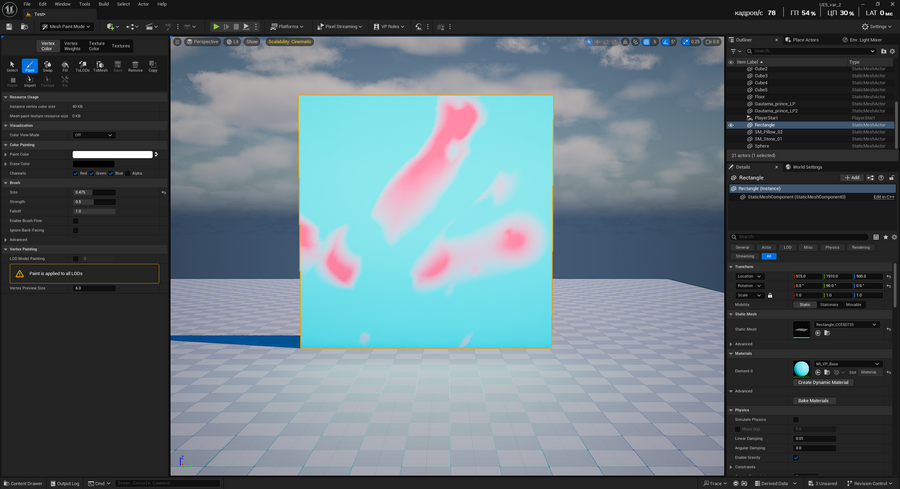Click the Skip frame button
Screen dimensions: 900x489
coord(226,26)
